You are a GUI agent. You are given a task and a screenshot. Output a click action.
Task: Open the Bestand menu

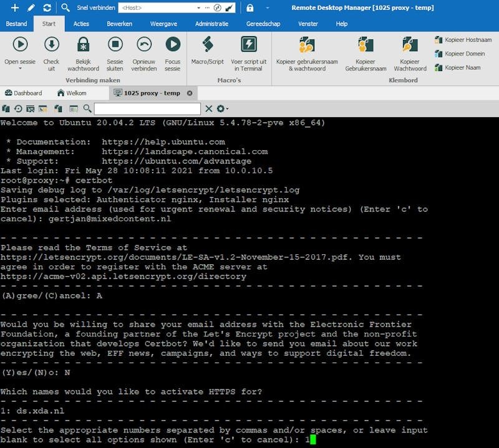tap(17, 24)
